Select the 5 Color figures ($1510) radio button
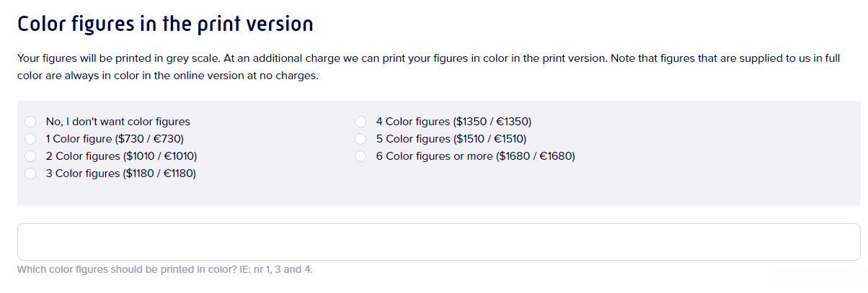This screenshot has width=868, height=293. [361, 139]
